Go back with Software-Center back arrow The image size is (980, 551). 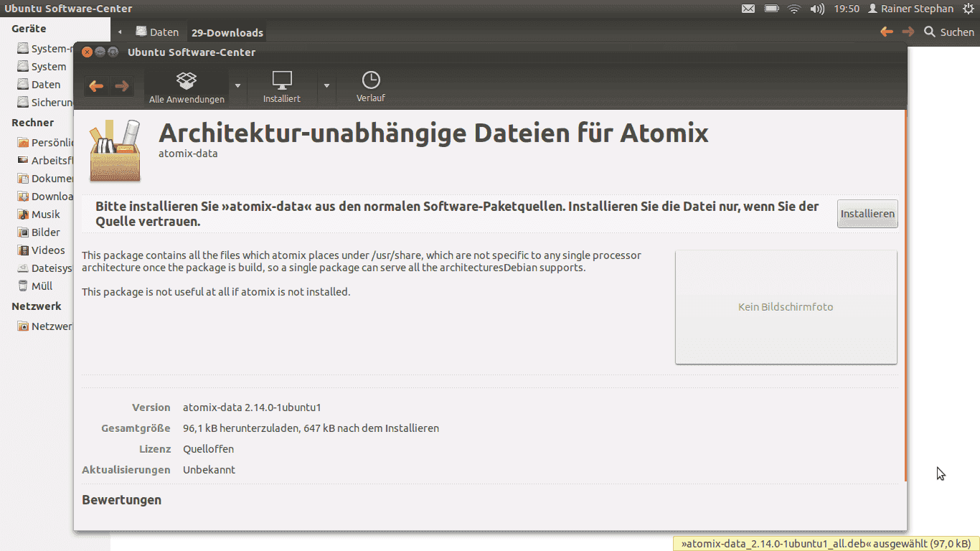point(96,86)
